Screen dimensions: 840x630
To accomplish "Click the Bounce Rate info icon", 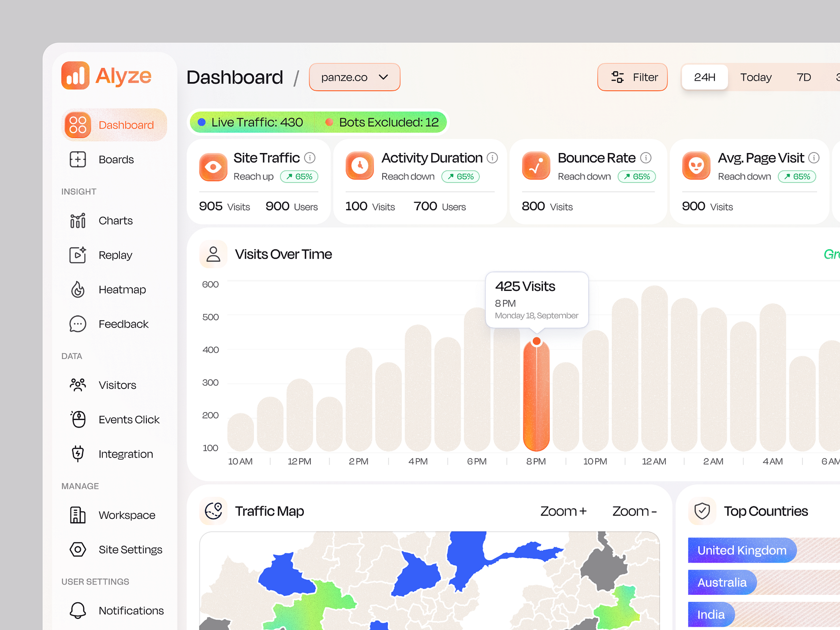I will pyautogui.click(x=646, y=158).
